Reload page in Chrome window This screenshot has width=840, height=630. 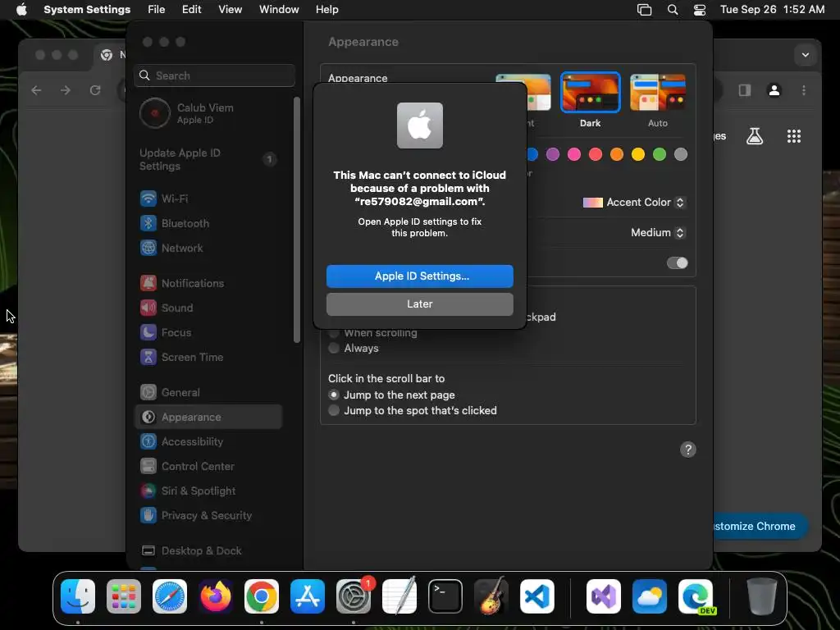point(95,90)
